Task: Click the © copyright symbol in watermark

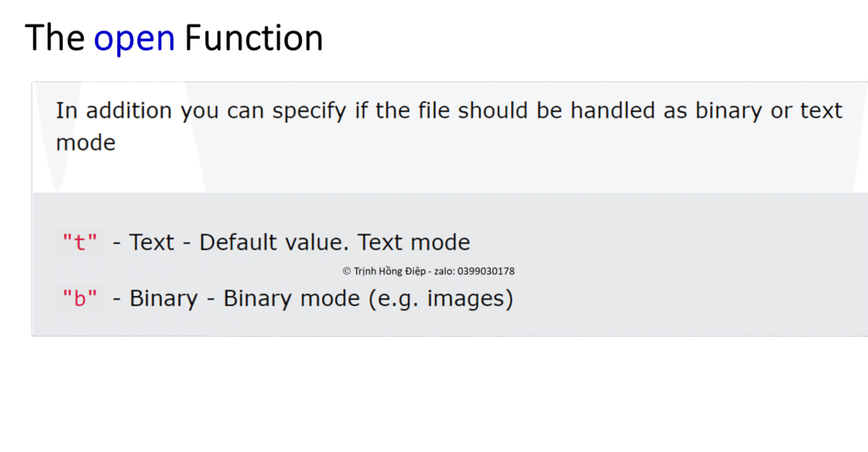Action: pos(347,271)
